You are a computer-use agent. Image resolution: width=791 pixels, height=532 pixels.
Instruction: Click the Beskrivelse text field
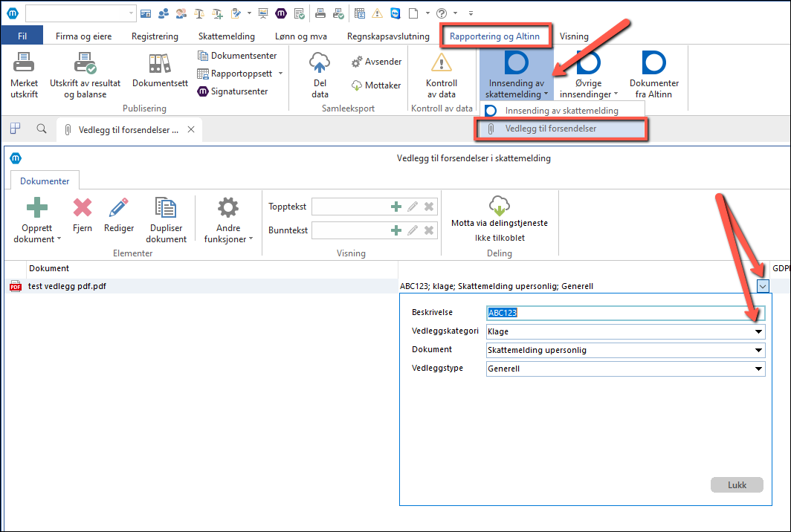pos(624,313)
